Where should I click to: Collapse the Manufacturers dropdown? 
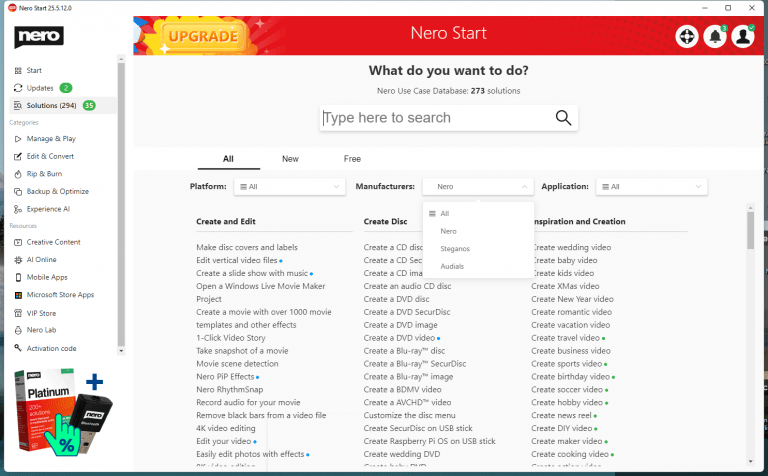477,187
